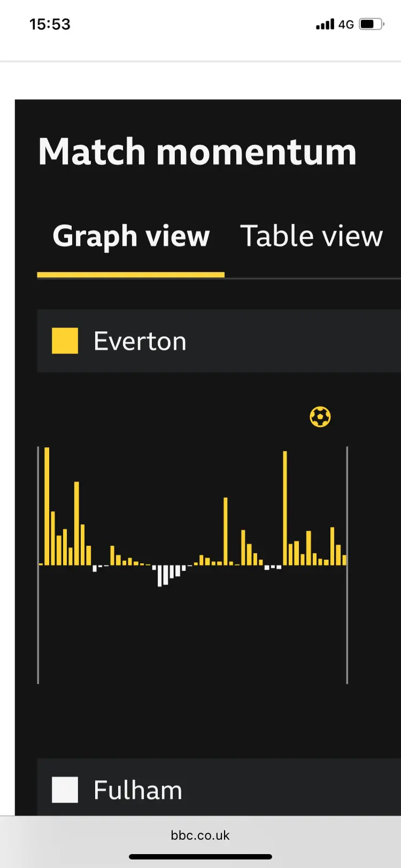Tap the 4G network indicator
401x868 pixels.
(x=346, y=24)
